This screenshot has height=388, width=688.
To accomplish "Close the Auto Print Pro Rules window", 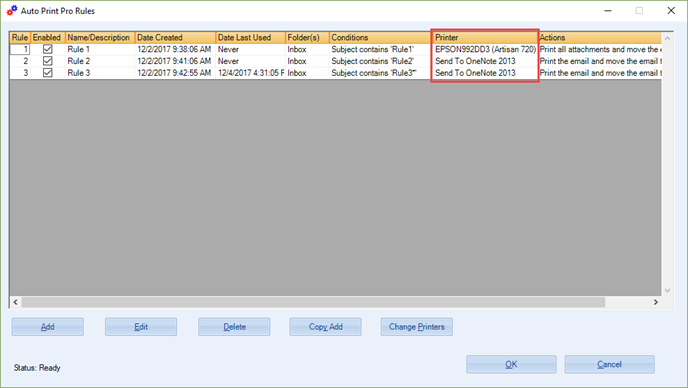I will pos(671,11).
